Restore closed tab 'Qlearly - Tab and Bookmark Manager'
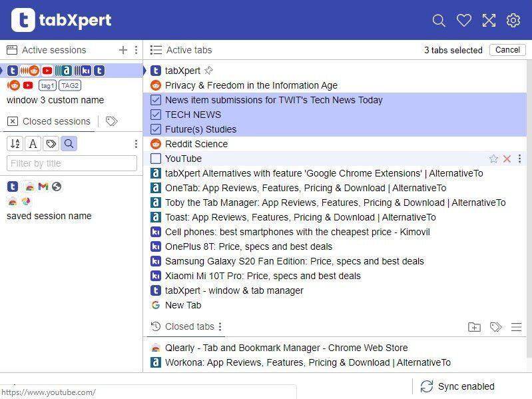This screenshot has height=399, width=532. pyautogui.click(x=335, y=348)
